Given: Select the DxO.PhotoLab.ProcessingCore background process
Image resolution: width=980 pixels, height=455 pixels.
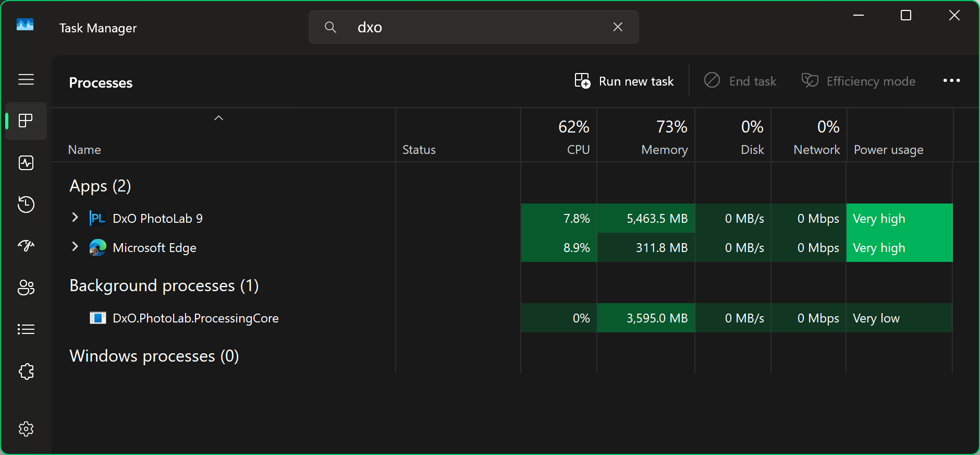Looking at the screenshot, I should point(195,318).
